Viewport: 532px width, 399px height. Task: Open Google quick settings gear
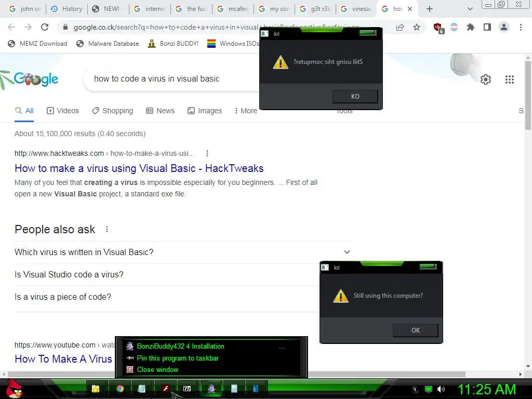pyautogui.click(x=486, y=79)
